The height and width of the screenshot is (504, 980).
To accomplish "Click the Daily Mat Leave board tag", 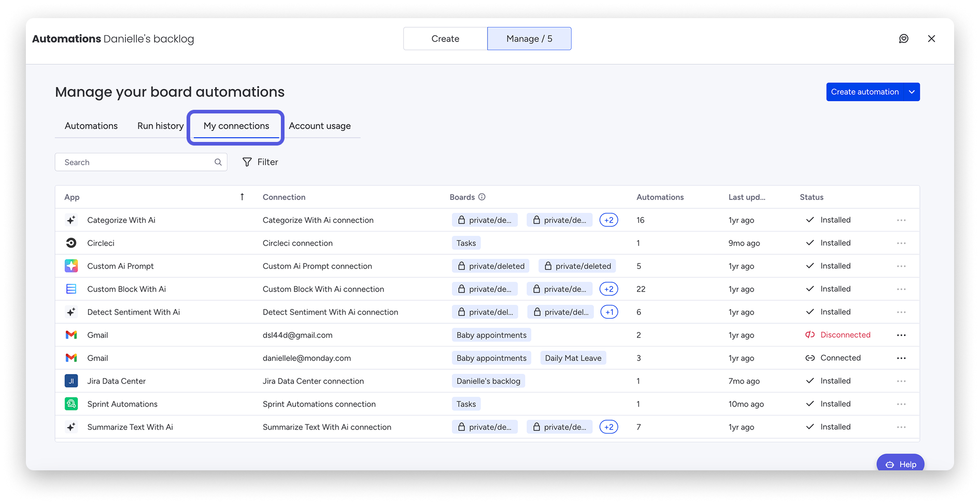I will 573,358.
